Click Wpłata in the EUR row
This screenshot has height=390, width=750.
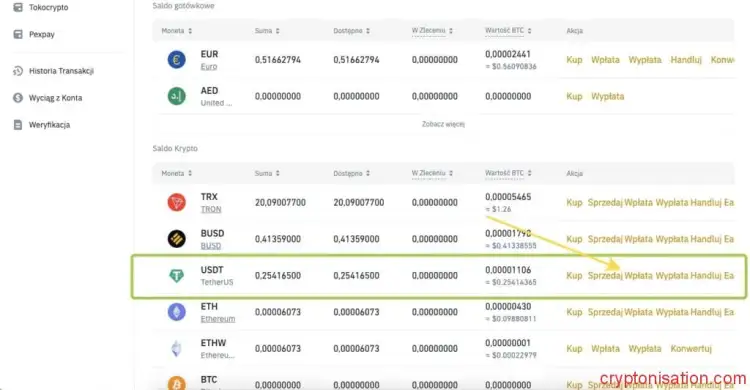tap(605, 60)
